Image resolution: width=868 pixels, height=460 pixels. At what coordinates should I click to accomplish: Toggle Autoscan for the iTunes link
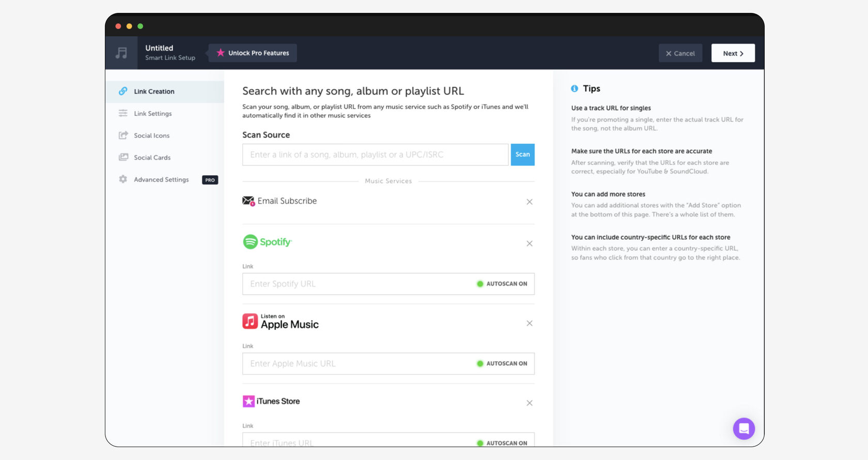502,443
